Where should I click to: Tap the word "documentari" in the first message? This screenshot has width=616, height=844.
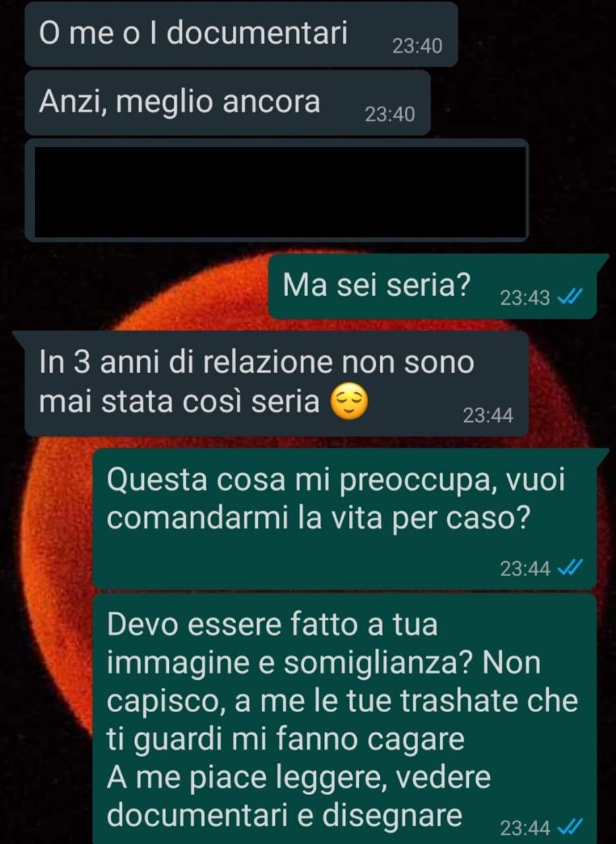257,34
